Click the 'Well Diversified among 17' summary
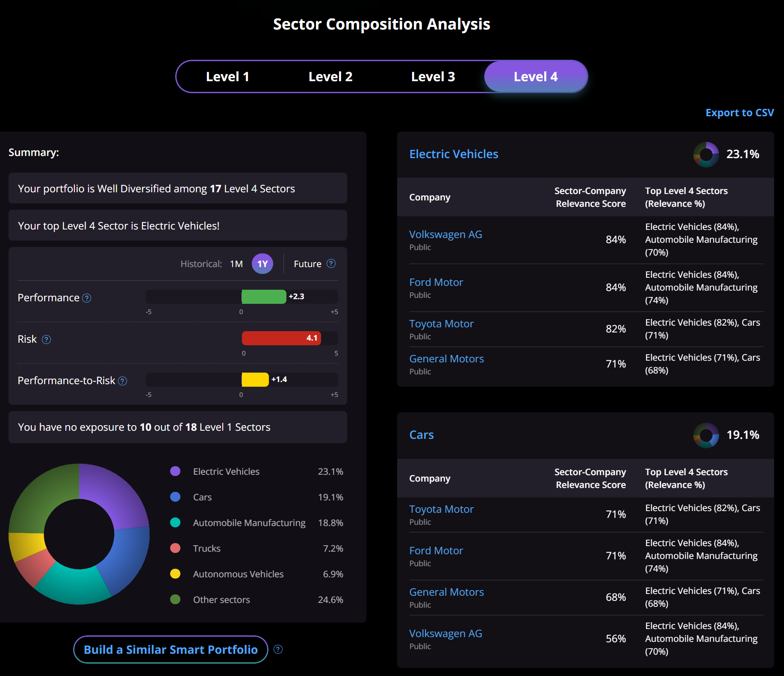This screenshot has height=676, width=784. click(178, 188)
